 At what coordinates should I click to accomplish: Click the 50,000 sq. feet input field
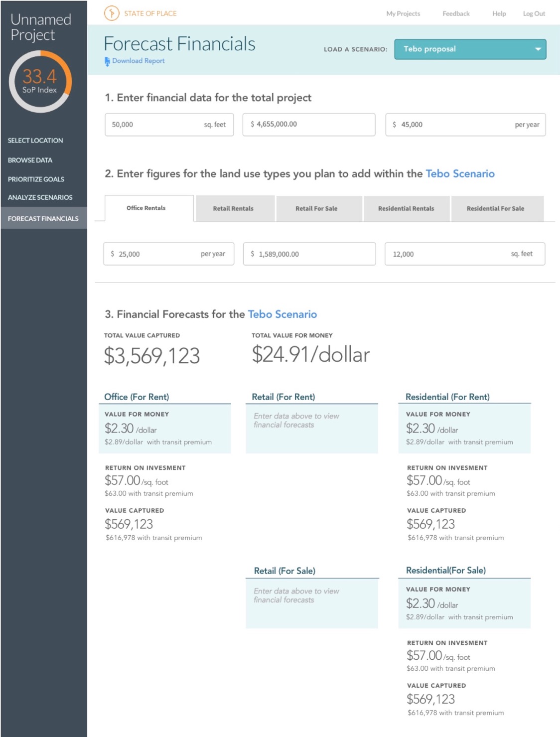point(169,125)
